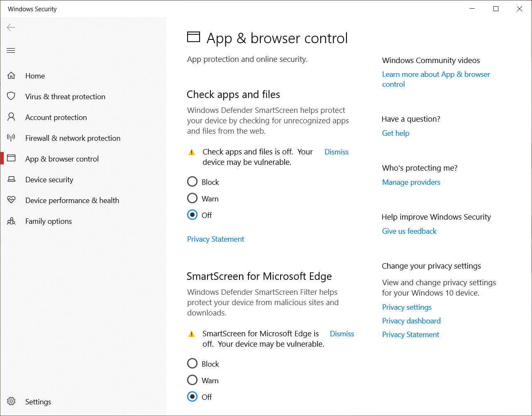This screenshot has height=416, width=532.
Task: Open Firewall & network protection page
Action: [73, 138]
